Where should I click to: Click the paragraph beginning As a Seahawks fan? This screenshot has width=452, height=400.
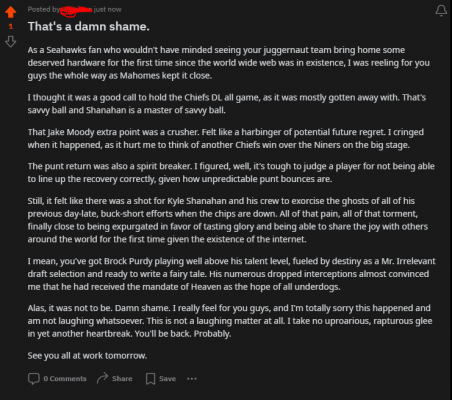(229, 63)
